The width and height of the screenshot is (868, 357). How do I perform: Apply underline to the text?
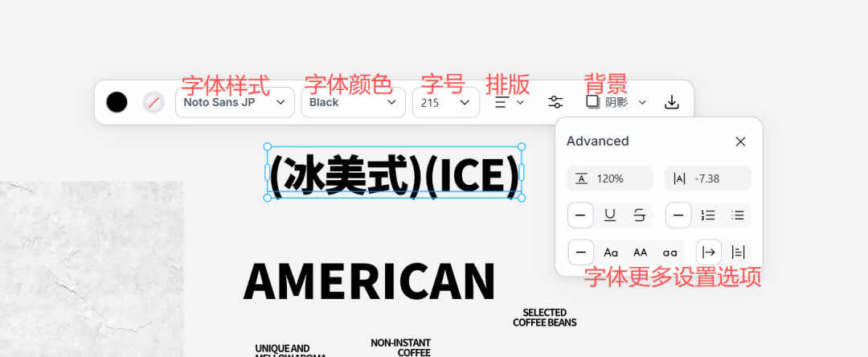coord(610,215)
